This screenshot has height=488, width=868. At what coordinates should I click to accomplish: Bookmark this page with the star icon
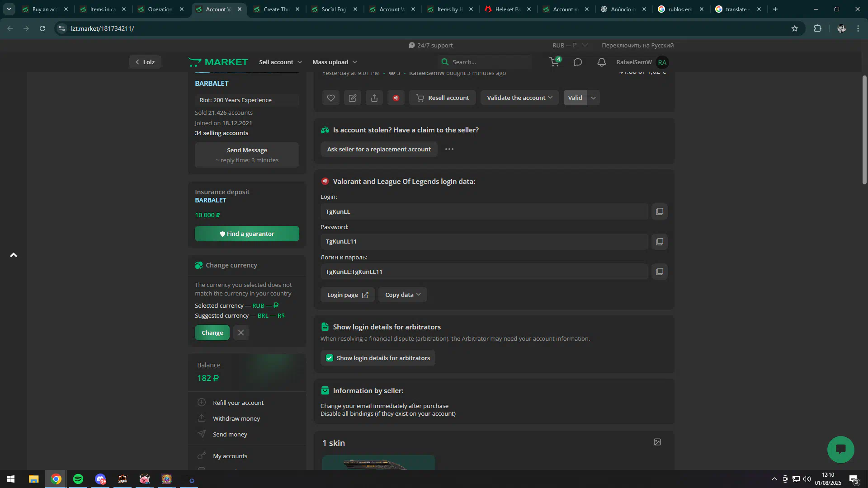pyautogui.click(x=795, y=28)
